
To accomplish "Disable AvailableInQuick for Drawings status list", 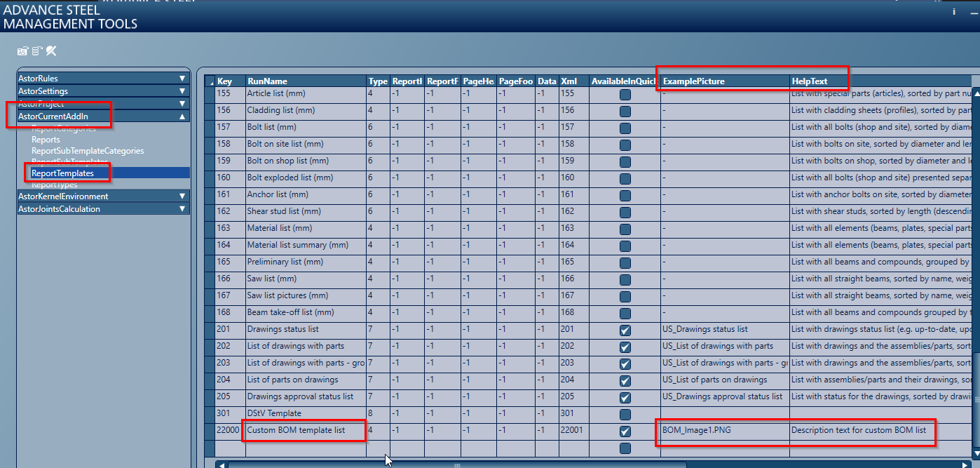I will coord(625,328).
